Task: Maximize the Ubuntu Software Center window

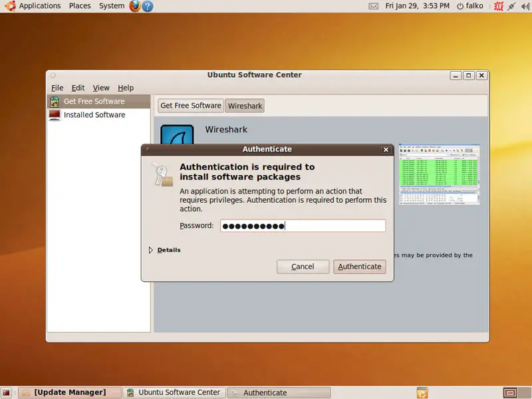Action: point(469,75)
